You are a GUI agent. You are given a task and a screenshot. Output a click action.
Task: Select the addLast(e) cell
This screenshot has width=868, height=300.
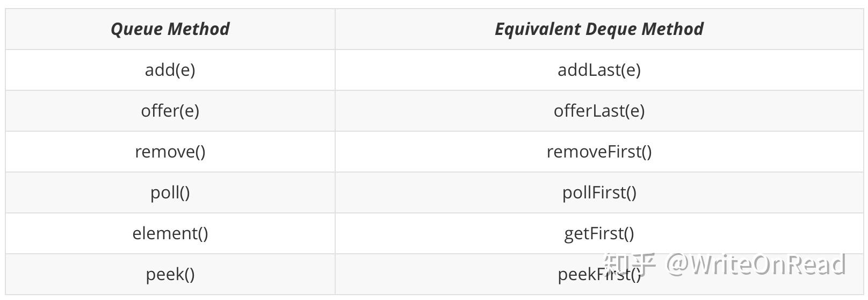pos(599,70)
